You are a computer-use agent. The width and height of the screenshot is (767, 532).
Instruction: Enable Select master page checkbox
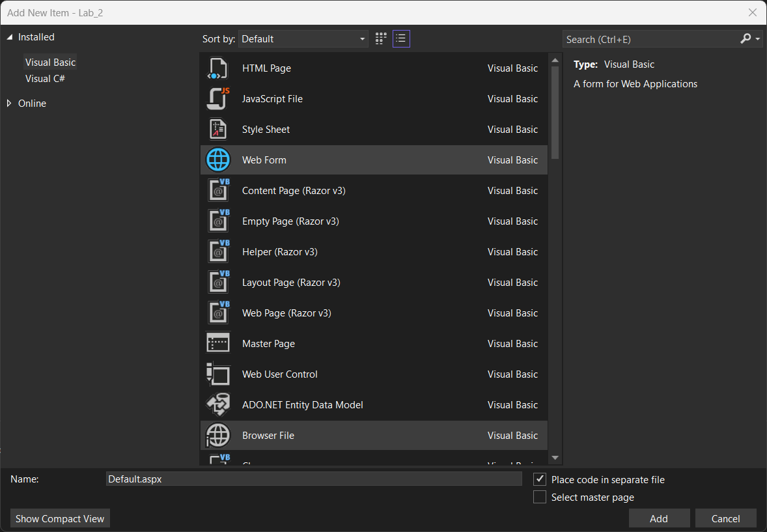[540, 497]
